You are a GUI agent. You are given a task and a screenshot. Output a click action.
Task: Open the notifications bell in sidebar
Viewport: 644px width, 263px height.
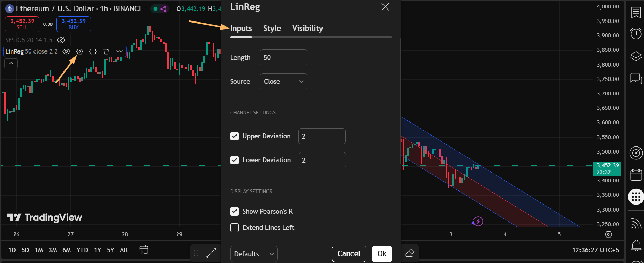(x=636, y=245)
